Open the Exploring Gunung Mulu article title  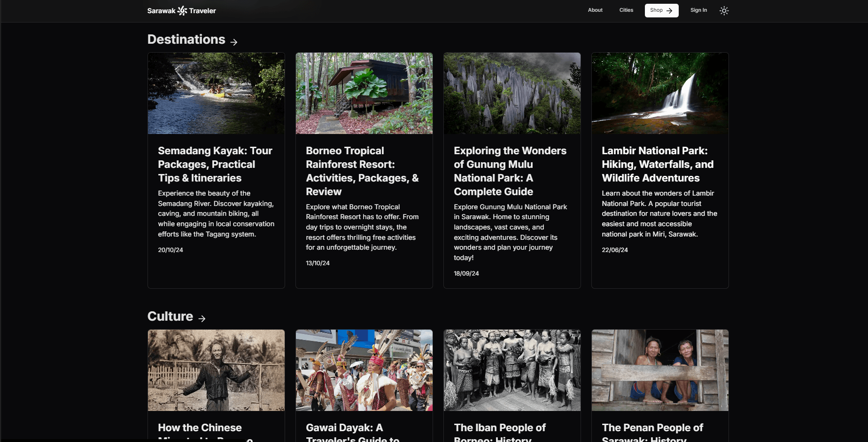[510, 171]
